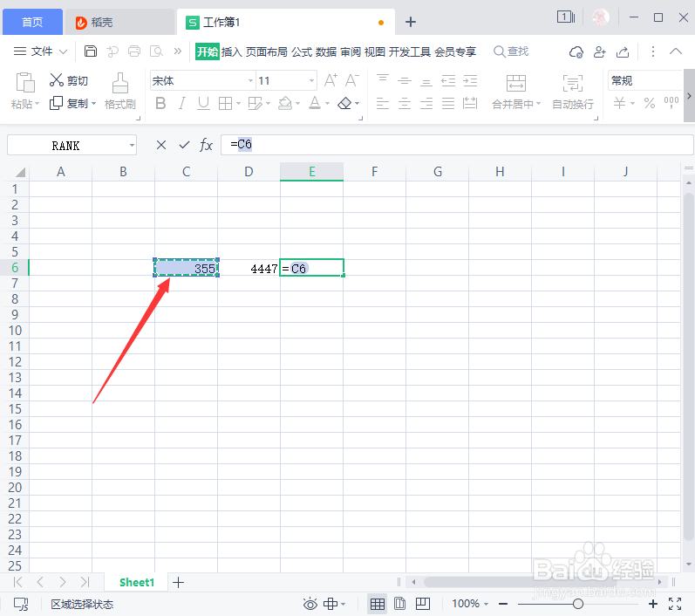The height and width of the screenshot is (616, 695).
Task: Click the cloud sync status icon
Action: pos(576,51)
